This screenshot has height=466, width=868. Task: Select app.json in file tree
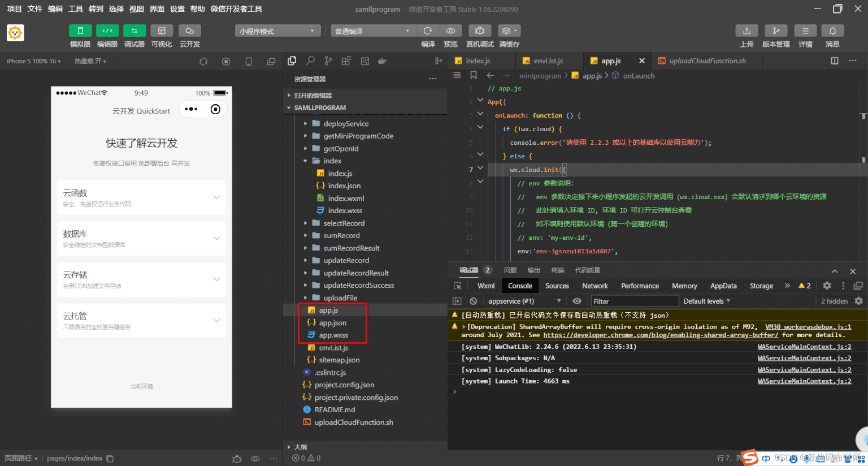point(332,322)
